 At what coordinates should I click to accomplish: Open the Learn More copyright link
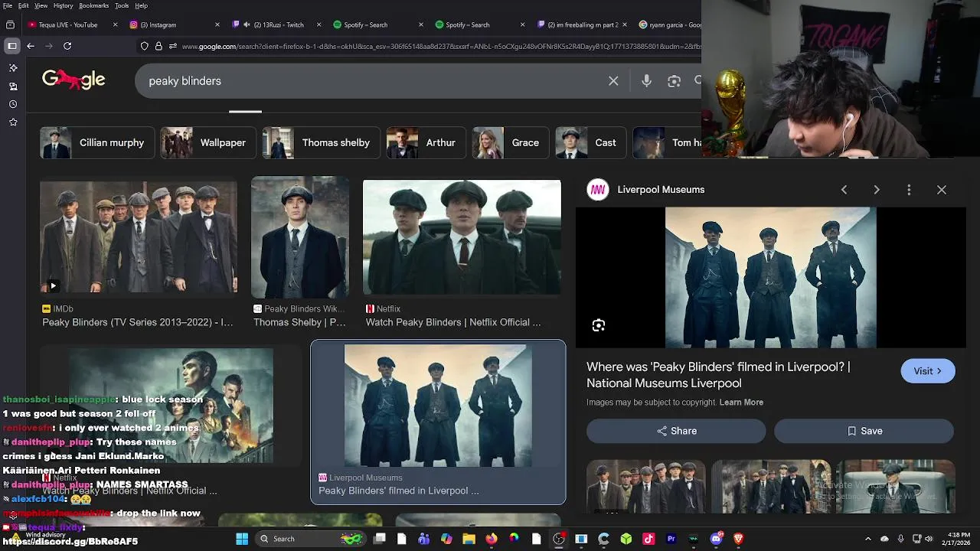coord(741,402)
